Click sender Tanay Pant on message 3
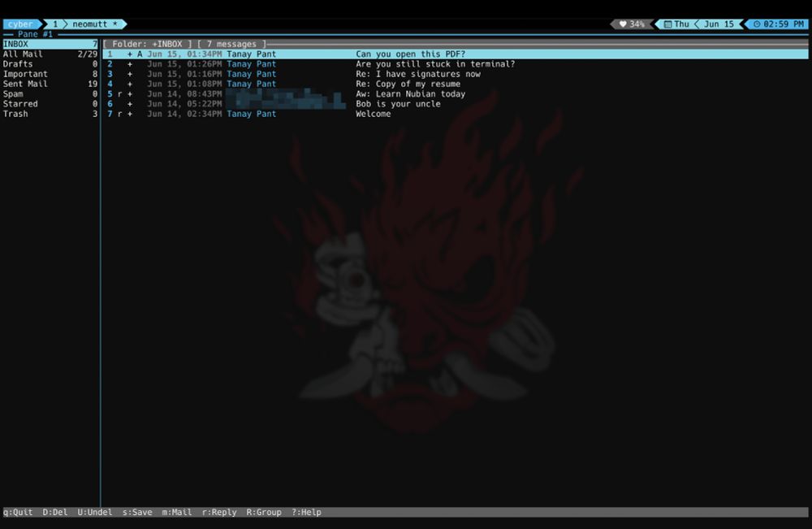 (x=251, y=74)
